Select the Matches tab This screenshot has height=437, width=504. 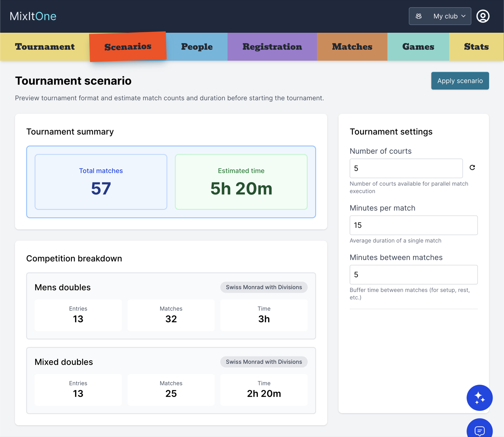[352, 47]
